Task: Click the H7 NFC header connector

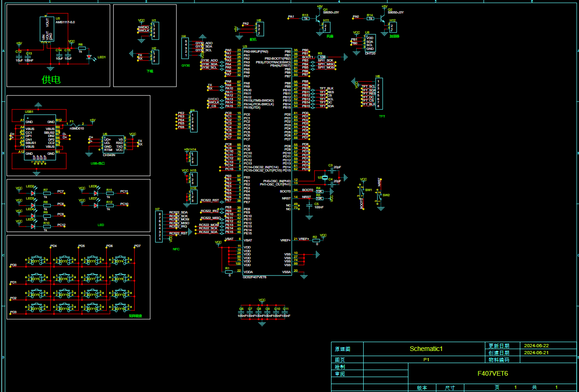Action: pyautogui.click(x=160, y=227)
